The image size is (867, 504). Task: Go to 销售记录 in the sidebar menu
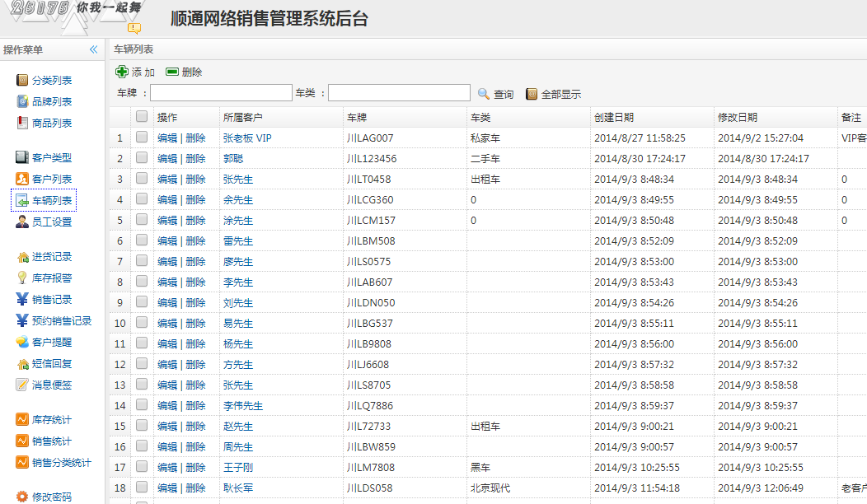(51, 299)
